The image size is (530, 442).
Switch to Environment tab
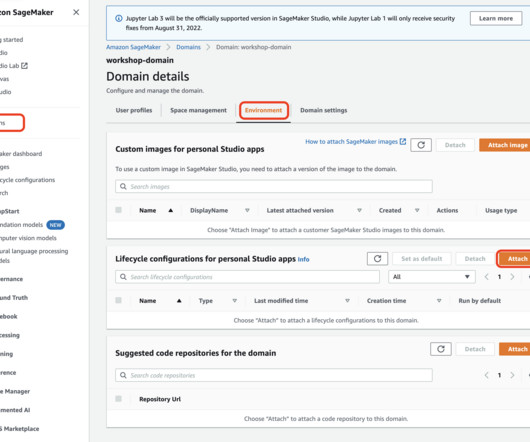pyautogui.click(x=263, y=110)
